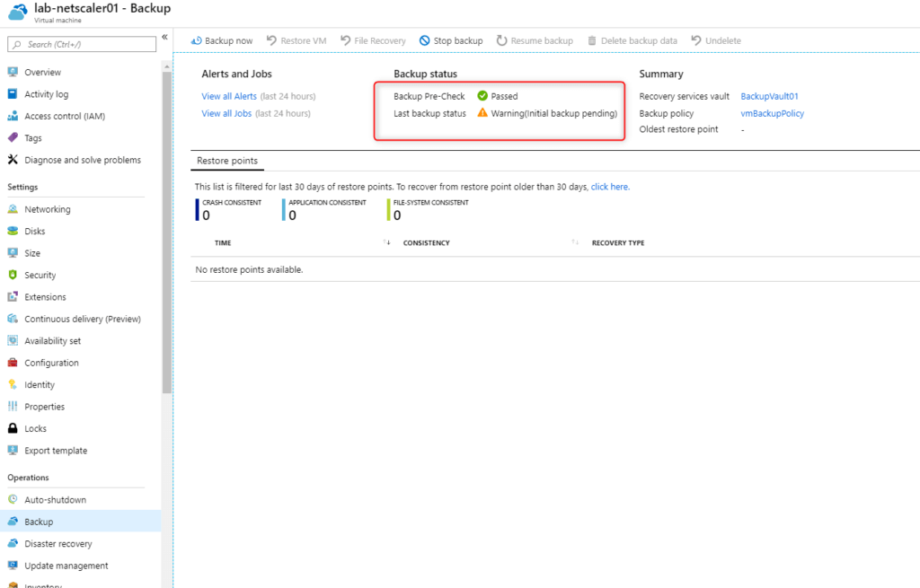Screen dimensions: 920x588
Task: Click the Restore VM icon
Action: click(x=271, y=40)
